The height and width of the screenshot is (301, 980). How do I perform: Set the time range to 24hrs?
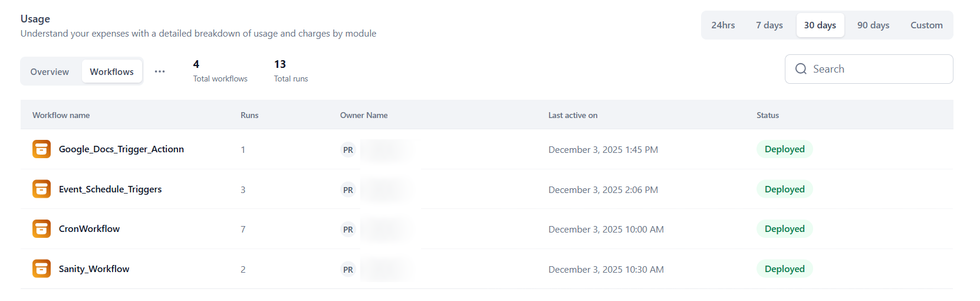pos(723,25)
